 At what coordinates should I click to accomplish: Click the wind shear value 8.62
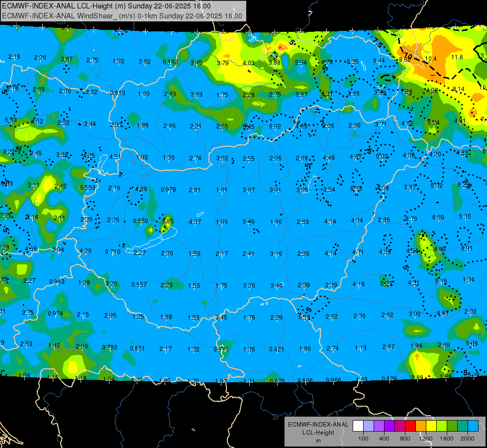point(404,59)
